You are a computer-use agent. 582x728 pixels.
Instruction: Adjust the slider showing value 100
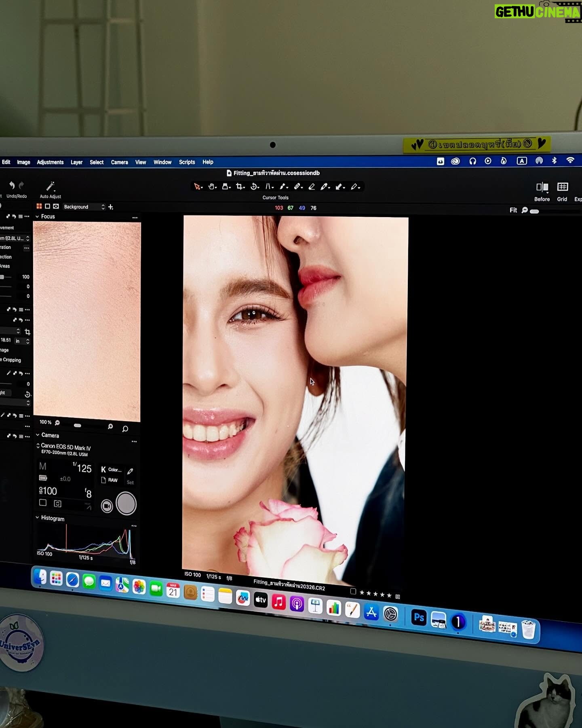pos(2,277)
